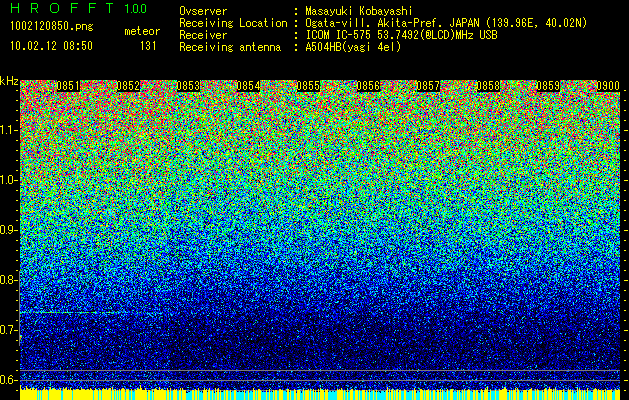This screenshot has height=400, width=629.
Task: Click the 0852 time marker
Action: click(x=128, y=86)
